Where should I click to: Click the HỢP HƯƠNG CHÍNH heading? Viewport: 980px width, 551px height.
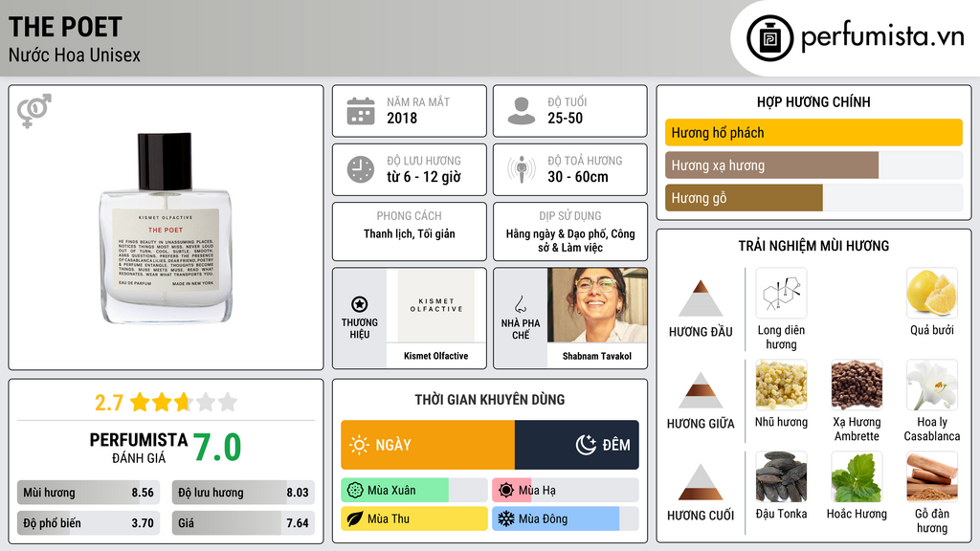813,101
